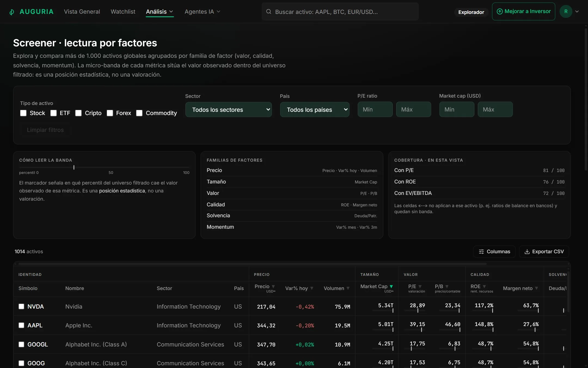Go to Vista General

(82, 12)
